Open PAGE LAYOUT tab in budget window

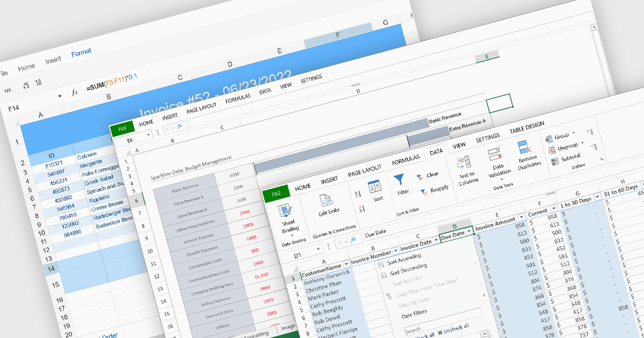coord(201,109)
